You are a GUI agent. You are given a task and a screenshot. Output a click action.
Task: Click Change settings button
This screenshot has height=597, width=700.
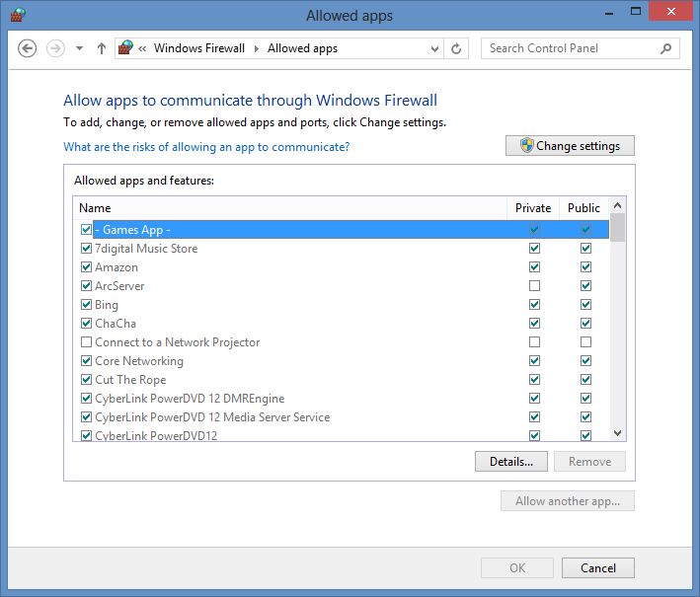[570, 146]
